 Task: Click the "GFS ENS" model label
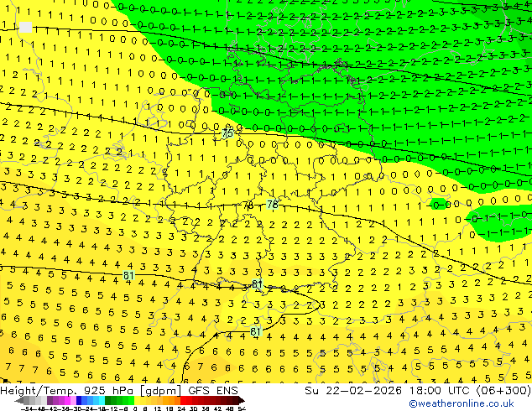pyautogui.click(x=213, y=390)
